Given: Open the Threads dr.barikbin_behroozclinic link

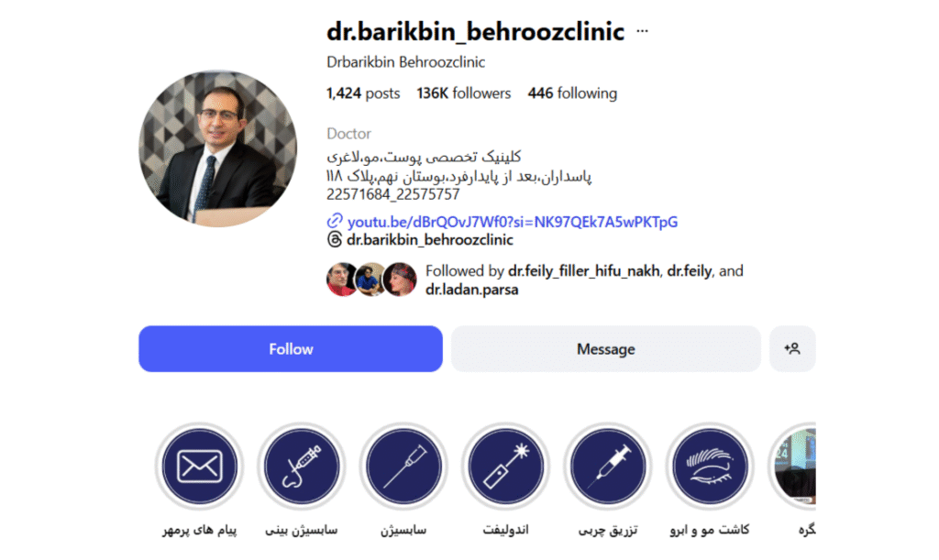Looking at the screenshot, I should click(430, 240).
